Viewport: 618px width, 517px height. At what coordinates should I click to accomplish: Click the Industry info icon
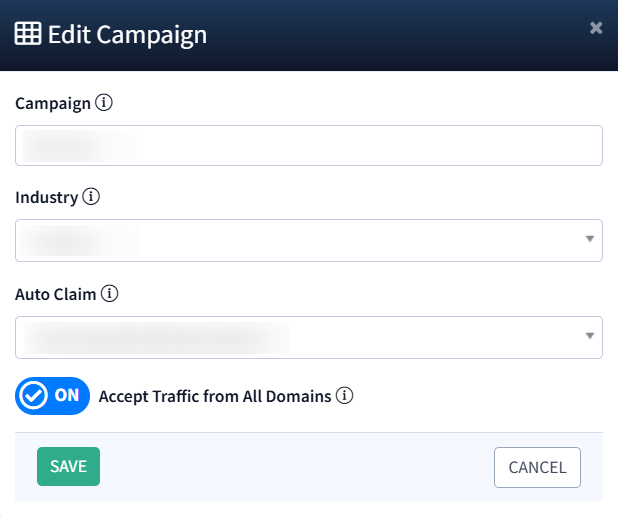click(91, 197)
